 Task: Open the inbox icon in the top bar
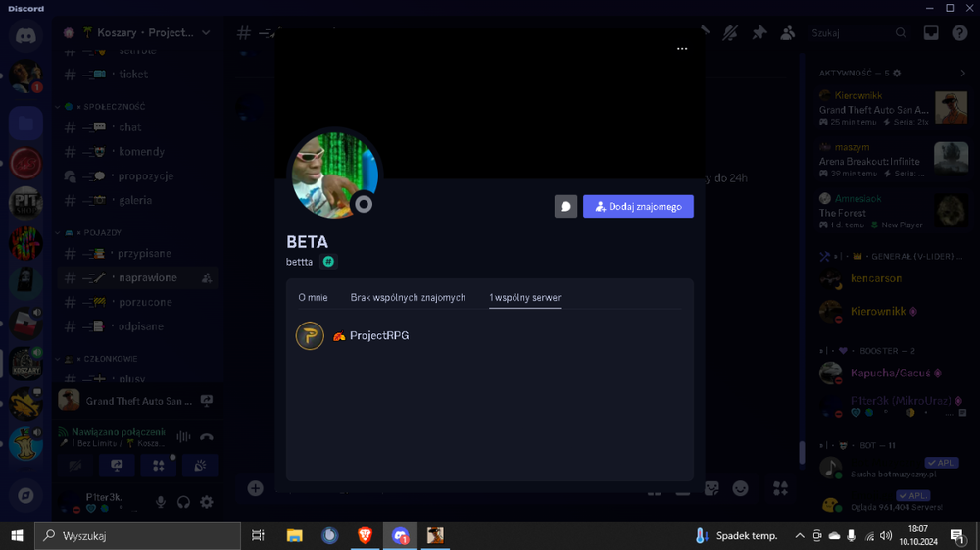[x=931, y=33]
